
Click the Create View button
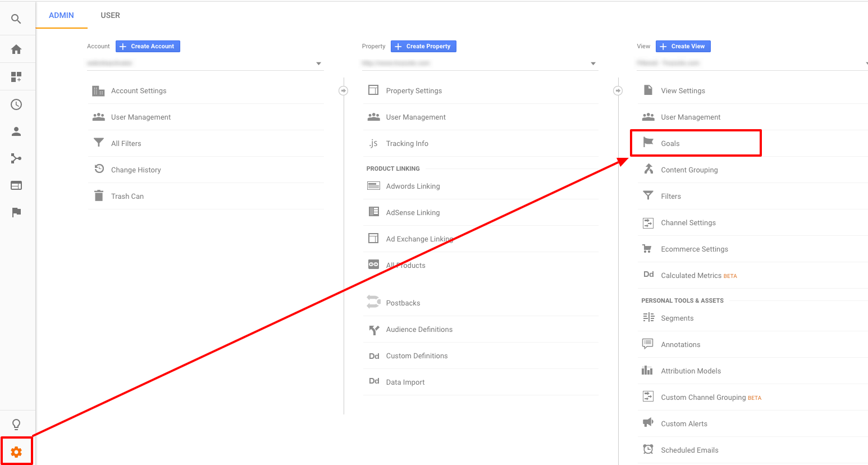tap(683, 46)
